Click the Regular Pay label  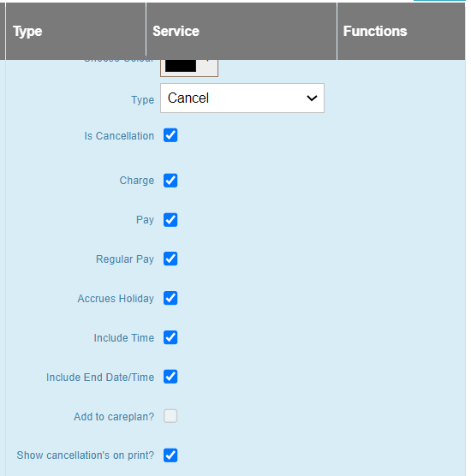pyautogui.click(x=125, y=259)
